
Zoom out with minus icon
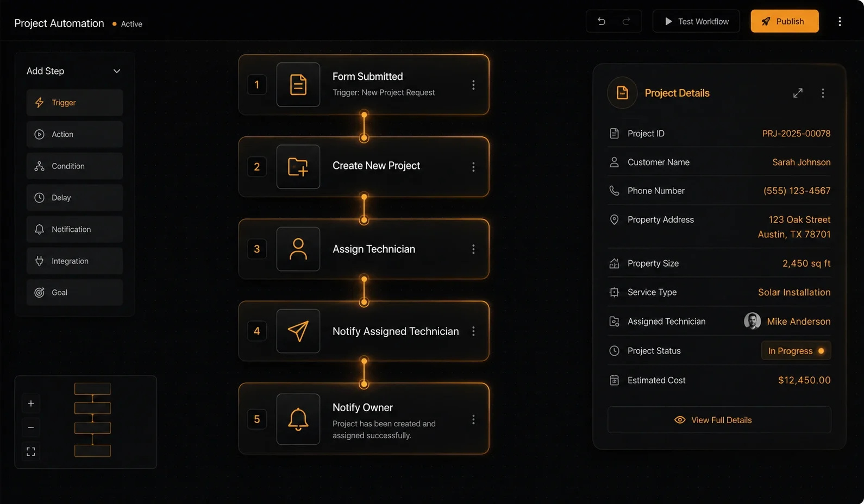coord(31,427)
